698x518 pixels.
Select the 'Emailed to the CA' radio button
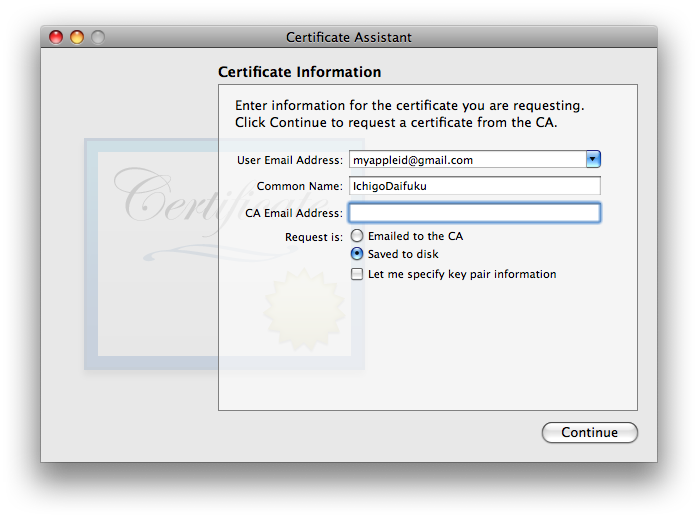(x=357, y=236)
